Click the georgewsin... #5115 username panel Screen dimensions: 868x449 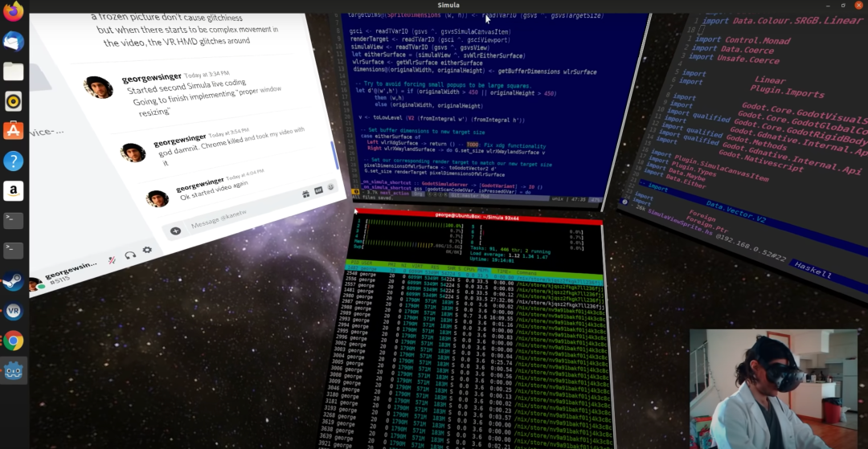pos(72,273)
